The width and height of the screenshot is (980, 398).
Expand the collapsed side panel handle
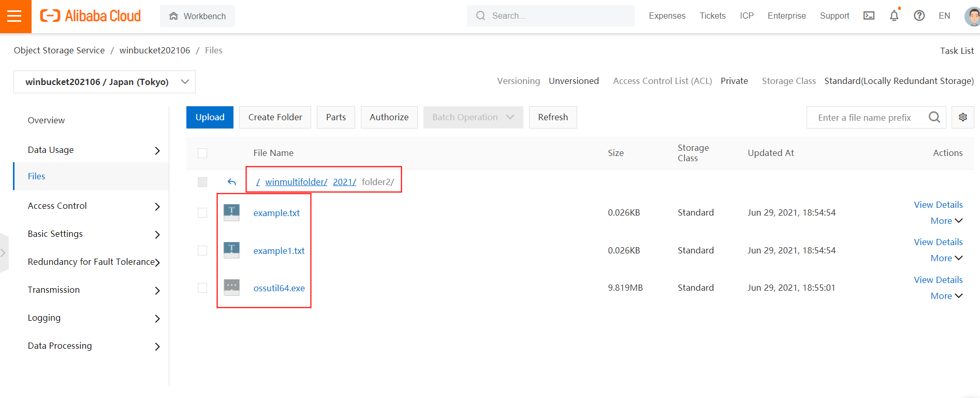point(4,253)
